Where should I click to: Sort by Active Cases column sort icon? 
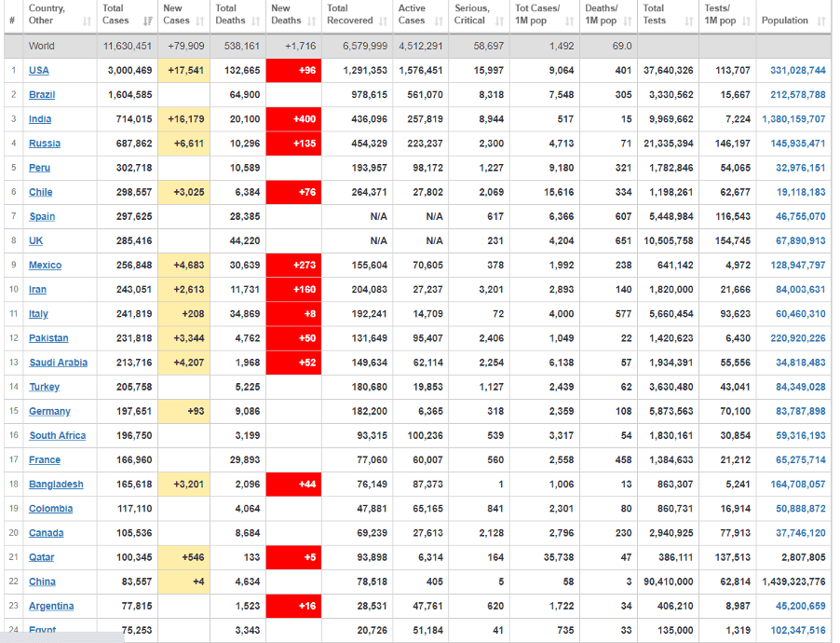[x=439, y=21]
